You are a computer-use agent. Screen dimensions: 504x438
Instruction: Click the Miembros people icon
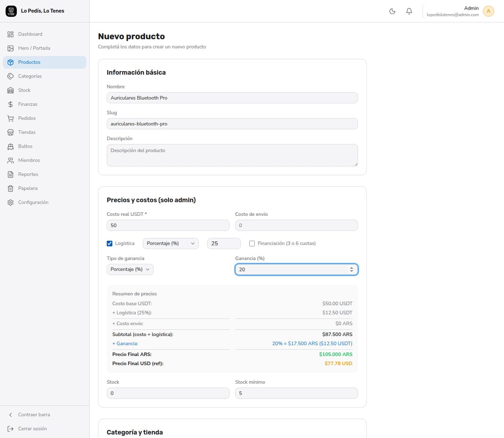(x=10, y=160)
